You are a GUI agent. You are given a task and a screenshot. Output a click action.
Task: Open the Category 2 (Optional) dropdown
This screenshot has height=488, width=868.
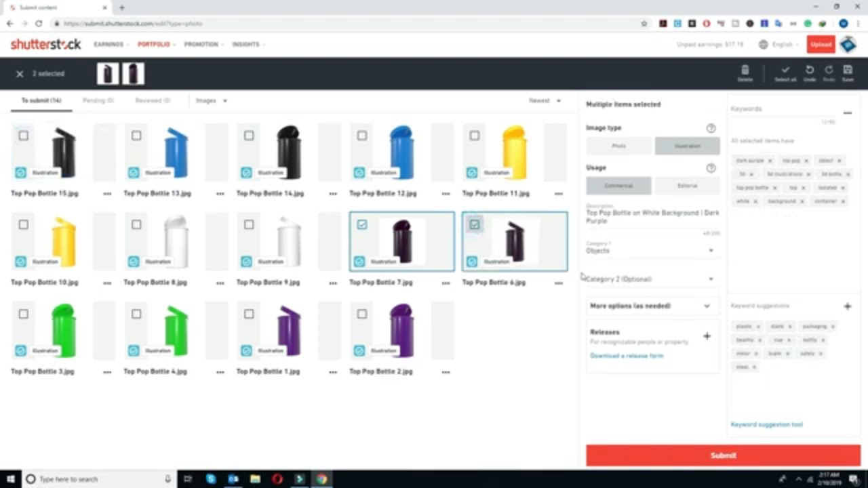[650, 279]
